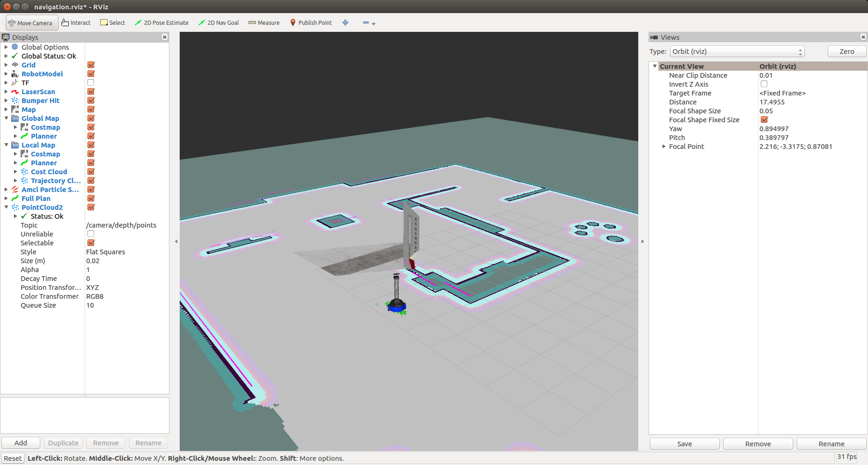Click the Zero button in Views
The image size is (868, 465).
[846, 52]
